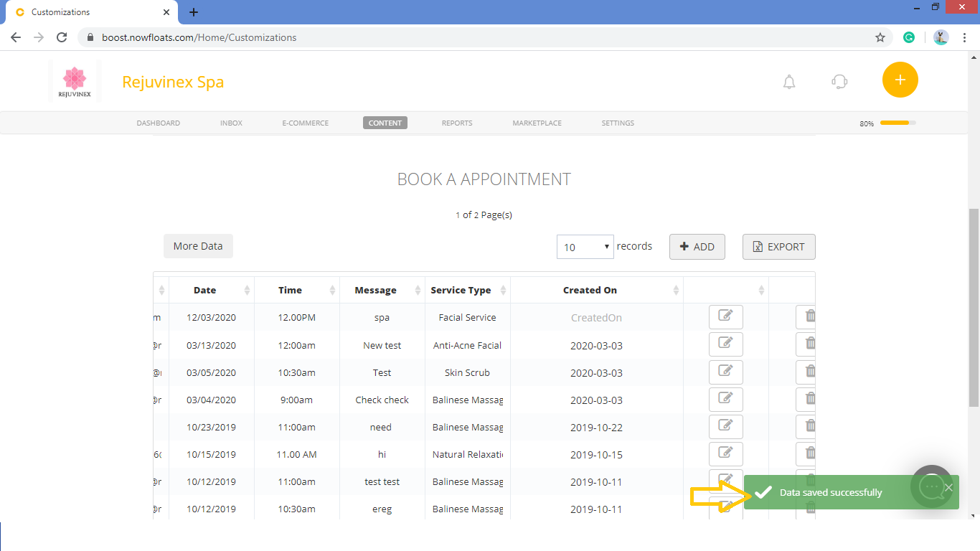Click the More Data button
The width and height of the screenshot is (980, 551).
198,246
